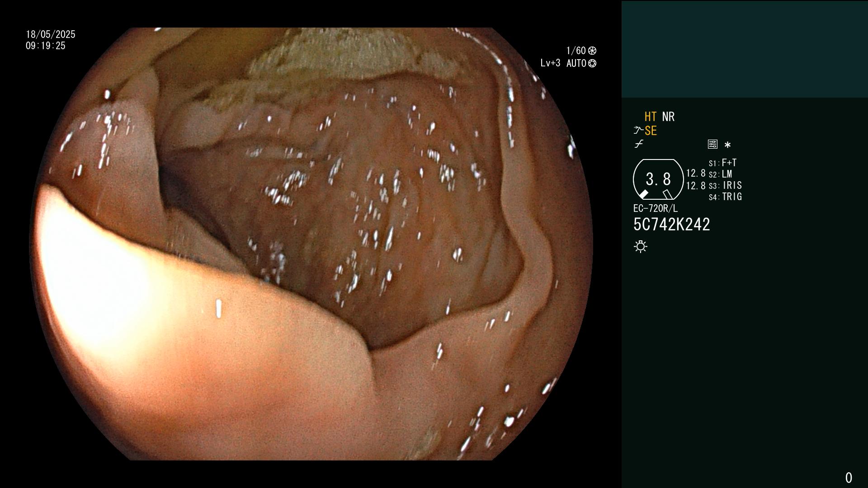
Task: Click the serial number 5C742K242
Action: click(x=672, y=225)
